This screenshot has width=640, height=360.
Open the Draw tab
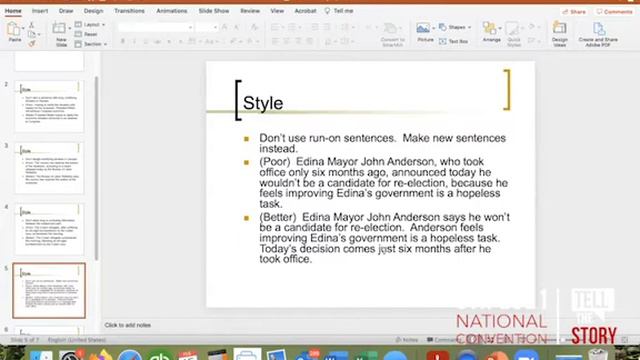(66, 11)
